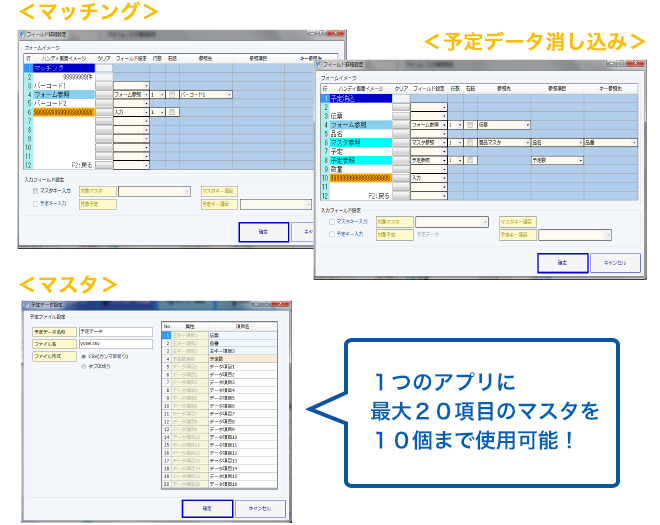Click 確定 in the マッチング field settings dialog
The width and height of the screenshot is (660, 525).
coord(264,231)
